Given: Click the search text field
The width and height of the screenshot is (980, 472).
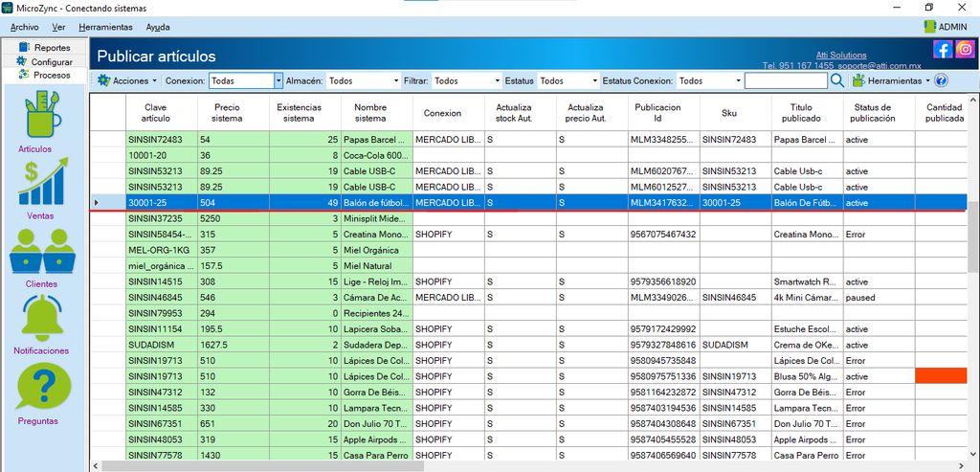Looking at the screenshot, I should click(x=786, y=80).
